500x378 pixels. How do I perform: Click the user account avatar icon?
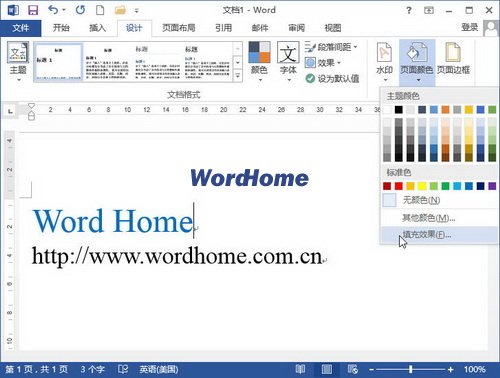tap(490, 28)
